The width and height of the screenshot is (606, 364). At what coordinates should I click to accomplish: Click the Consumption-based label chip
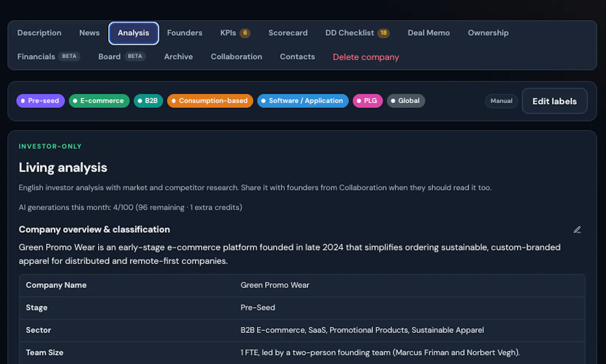click(x=210, y=101)
